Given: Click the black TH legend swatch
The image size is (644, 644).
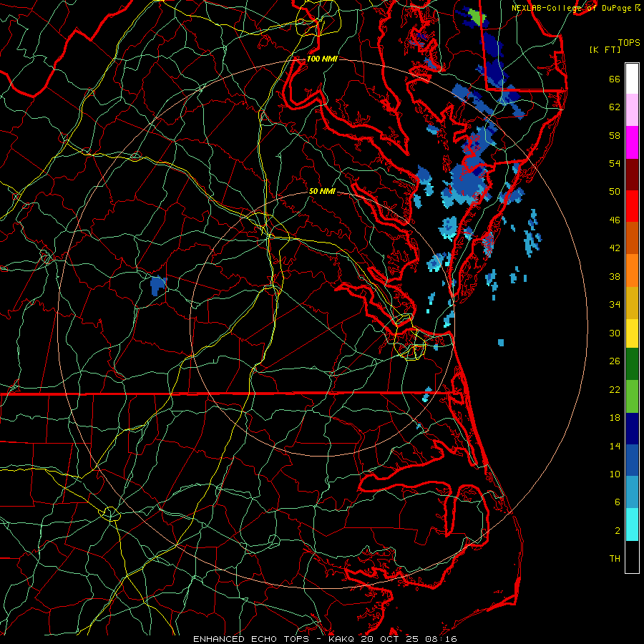Looking at the screenshot, I should pyautogui.click(x=632, y=557).
